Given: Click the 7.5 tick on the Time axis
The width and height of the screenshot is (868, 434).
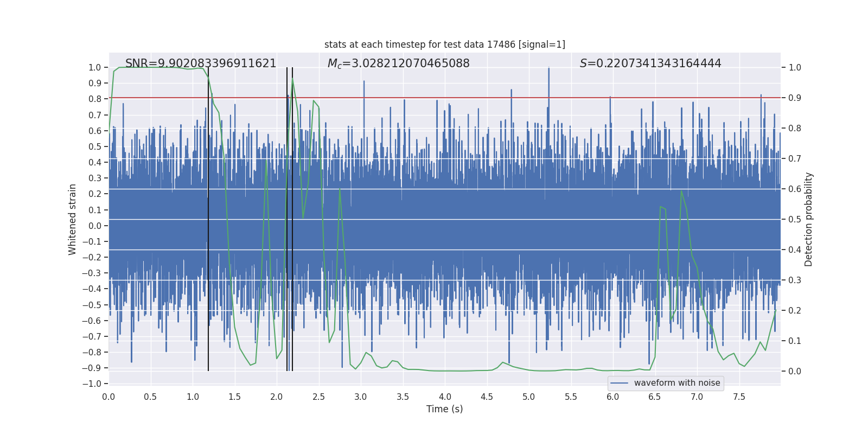Looking at the screenshot, I should pyautogui.click(x=739, y=397).
